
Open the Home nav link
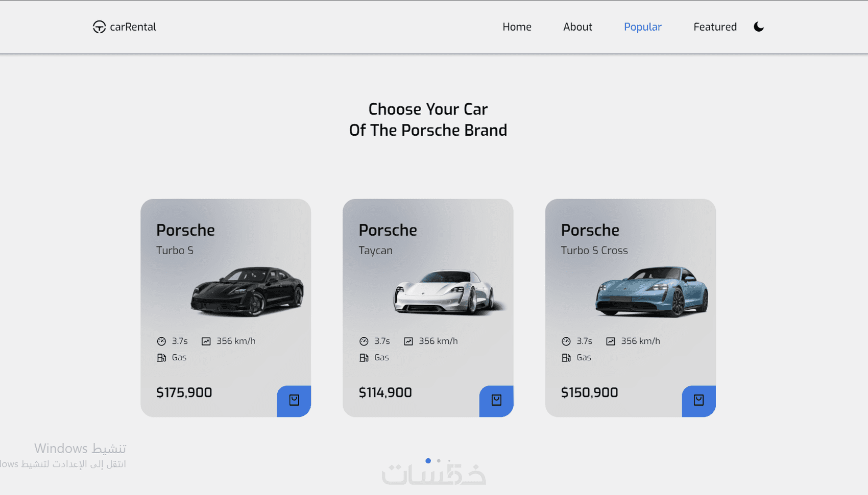tap(517, 27)
